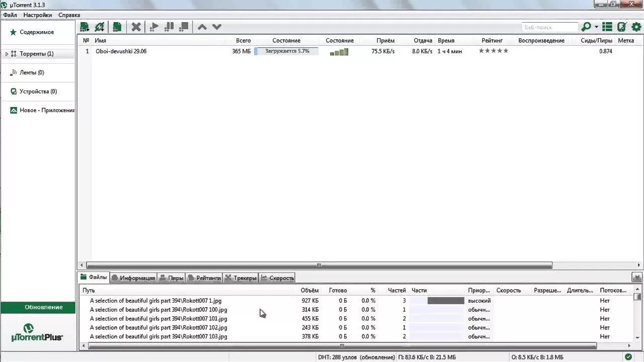Viewport: 644px width, 362px height.
Task: Click the torrent health bars icon
Action: click(x=339, y=51)
